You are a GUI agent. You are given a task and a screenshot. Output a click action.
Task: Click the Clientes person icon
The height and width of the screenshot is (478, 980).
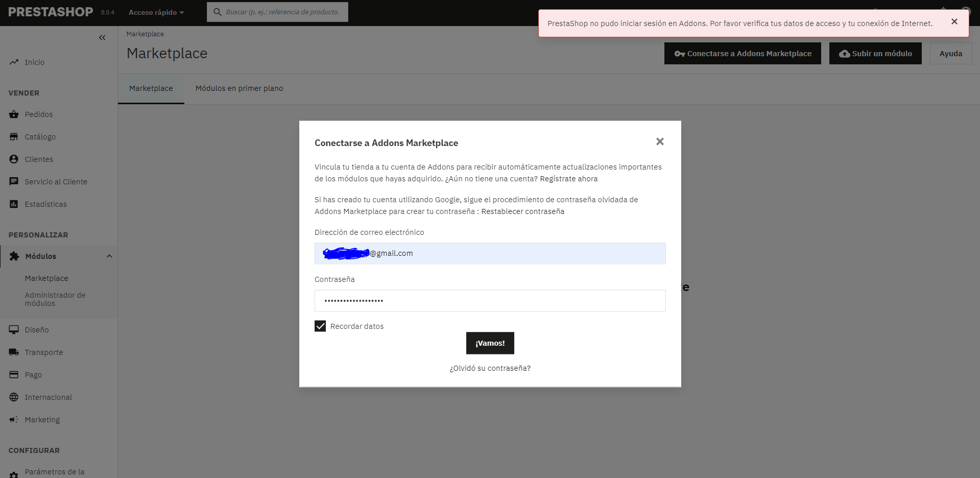pyautogui.click(x=14, y=159)
